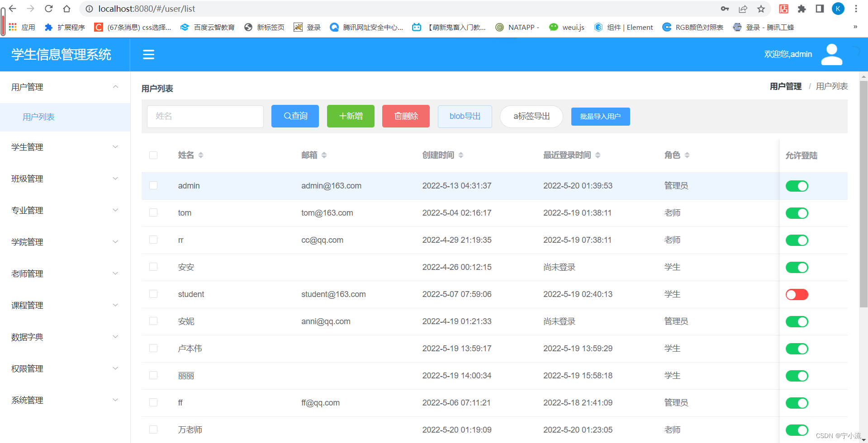Image resolution: width=868 pixels, height=443 pixels.
Task: Expand the 学生管理 sidebar menu
Action: click(65, 147)
